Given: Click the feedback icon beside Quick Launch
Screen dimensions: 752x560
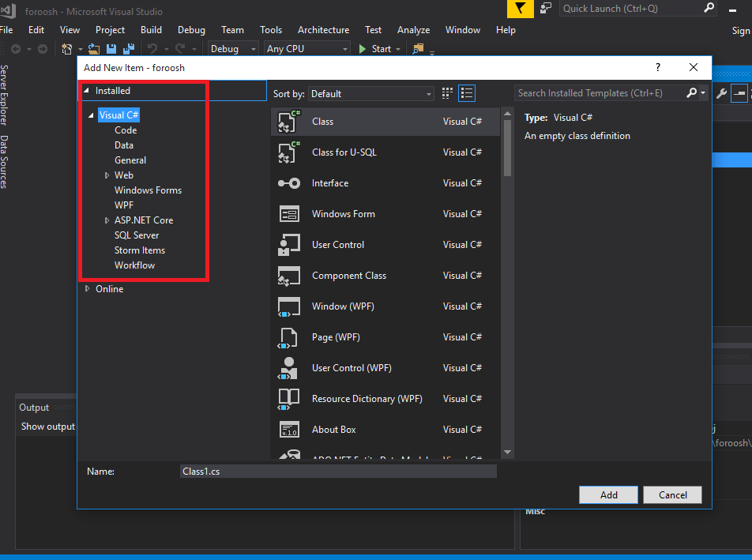Looking at the screenshot, I should point(546,8).
